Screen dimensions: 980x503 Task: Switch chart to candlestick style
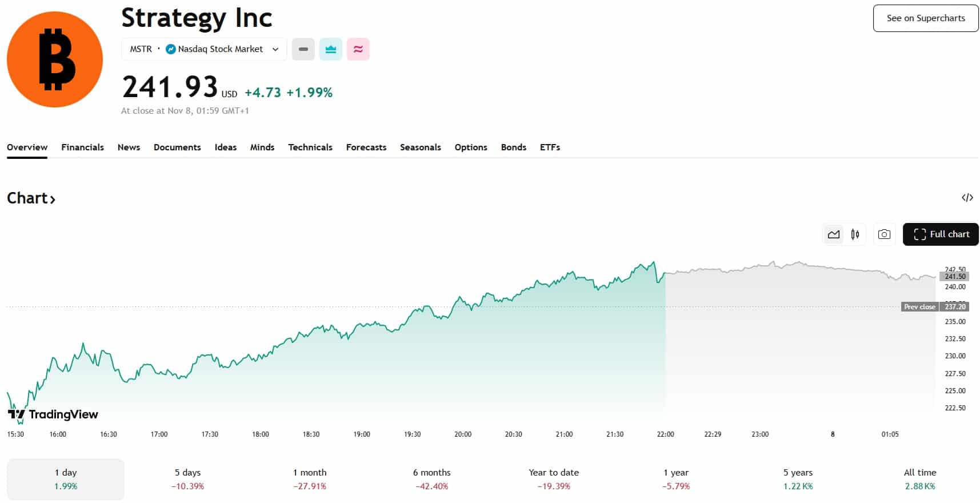[855, 234]
